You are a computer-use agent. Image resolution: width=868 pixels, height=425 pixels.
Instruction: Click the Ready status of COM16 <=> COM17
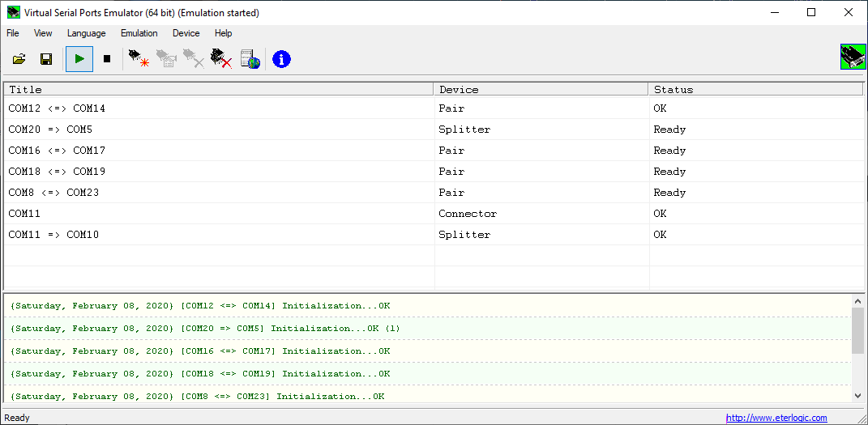click(x=756, y=151)
